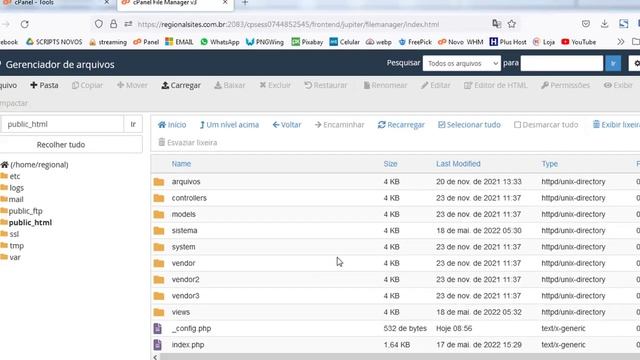Click the Editar toolbar button
Viewport: 640px width, 360px height.
point(436,85)
